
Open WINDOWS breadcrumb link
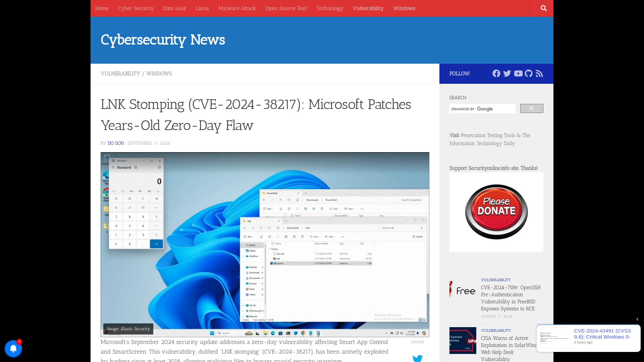(159, 74)
